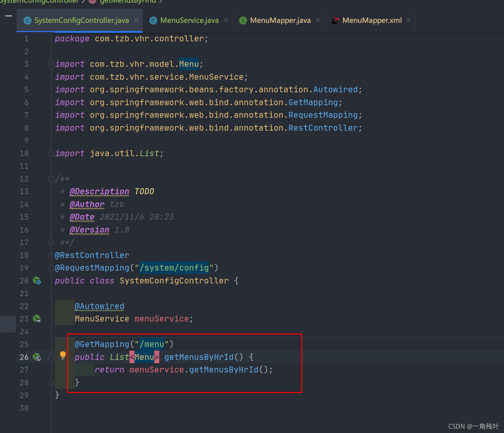Click the menuService field name on line 23
The width and height of the screenshot is (504, 433).
[162, 319]
